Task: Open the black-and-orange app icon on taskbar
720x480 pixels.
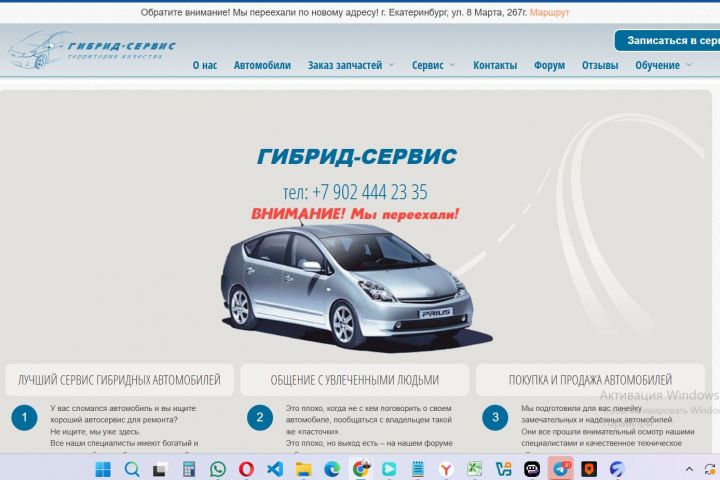Action: pos(589,469)
